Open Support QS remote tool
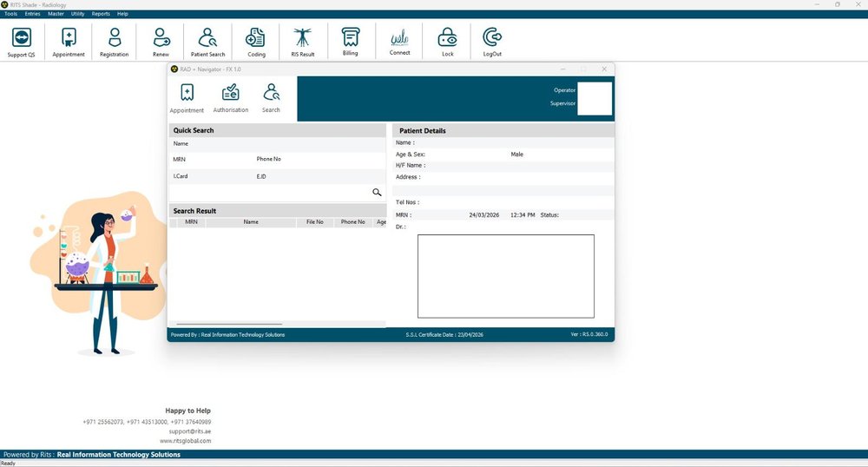 click(x=21, y=42)
